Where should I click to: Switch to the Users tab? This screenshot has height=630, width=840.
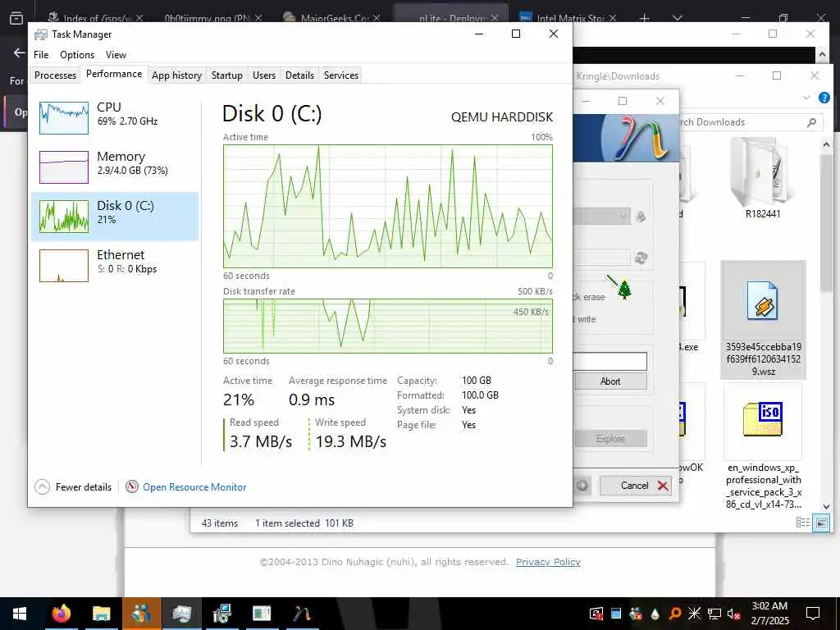pyautogui.click(x=264, y=75)
